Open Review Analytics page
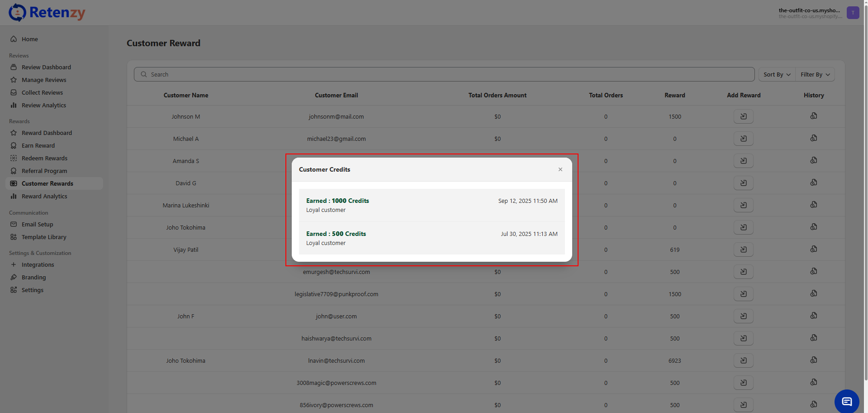868x413 pixels. [x=43, y=106]
